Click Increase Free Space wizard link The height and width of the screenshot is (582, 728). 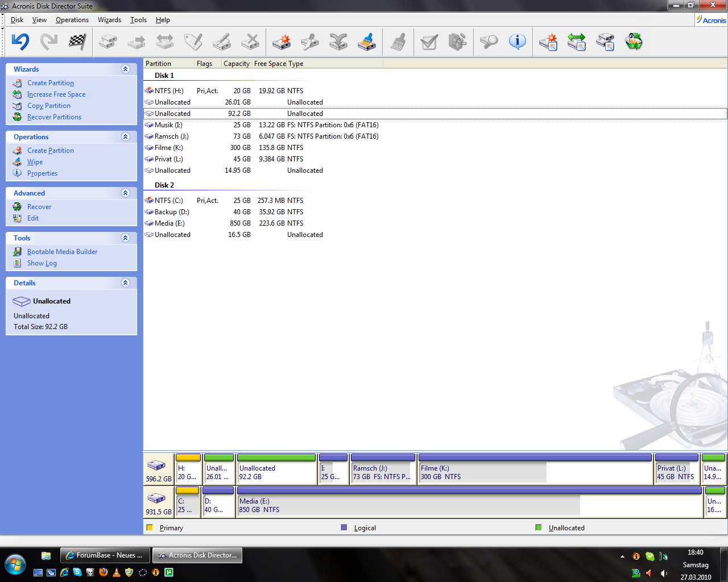tap(56, 94)
